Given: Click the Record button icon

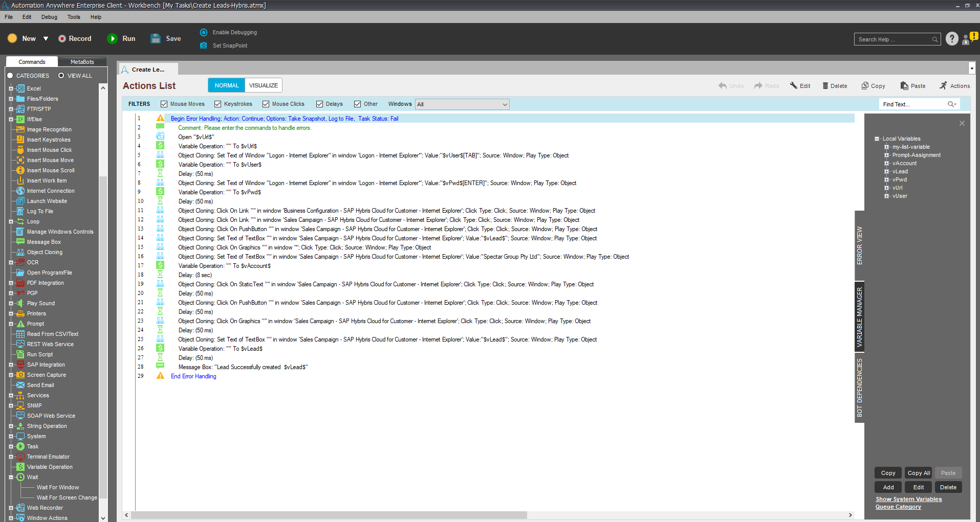Looking at the screenshot, I should click(x=62, y=39).
